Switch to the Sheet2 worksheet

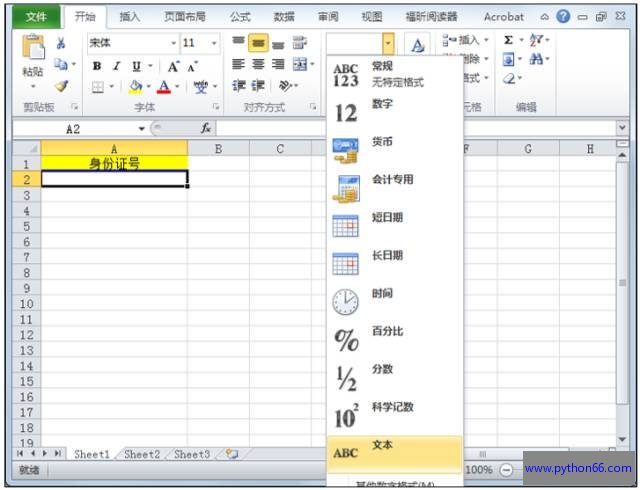pyautogui.click(x=141, y=454)
